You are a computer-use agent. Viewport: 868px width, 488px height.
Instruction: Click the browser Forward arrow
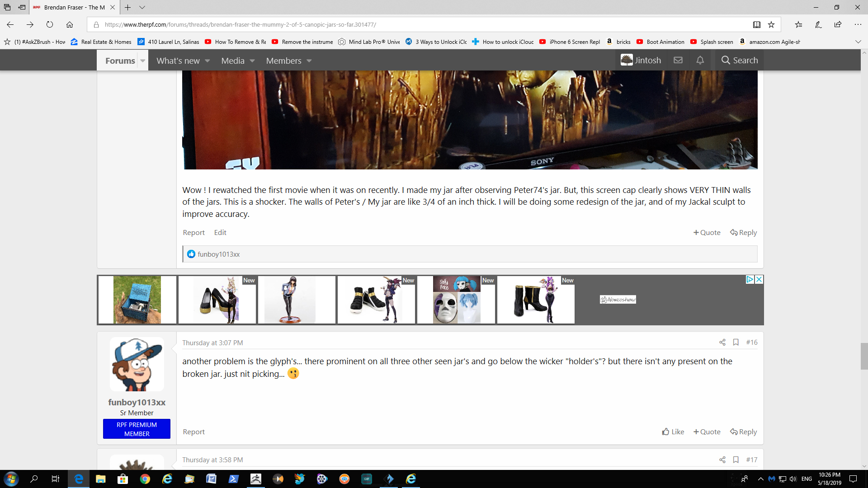coord(30,24)
